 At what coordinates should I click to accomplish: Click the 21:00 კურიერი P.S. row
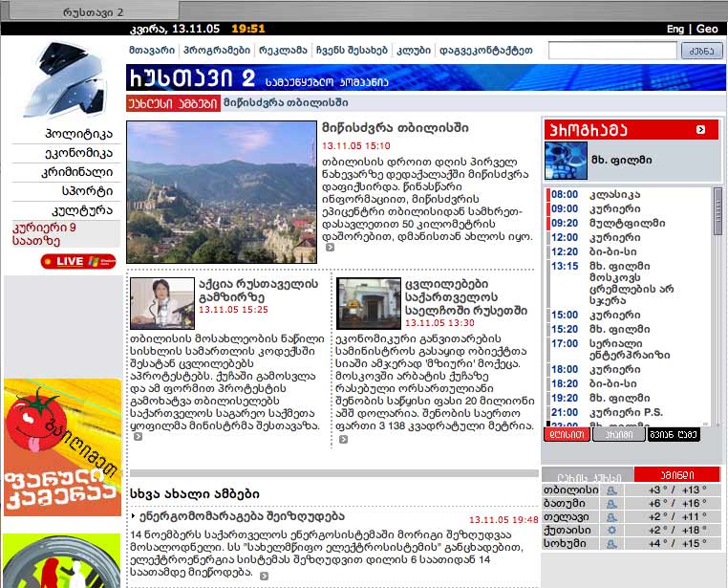(628, 412)
